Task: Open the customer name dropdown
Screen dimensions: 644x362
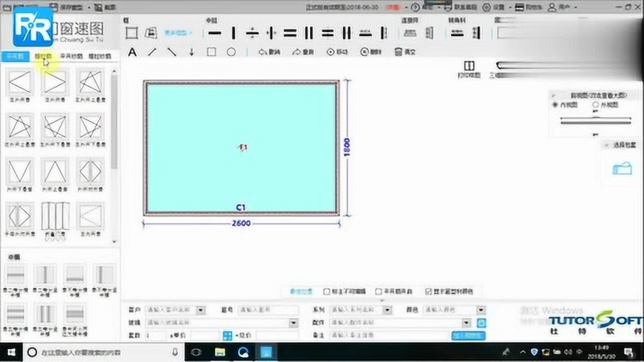Action: pos(200,310)
